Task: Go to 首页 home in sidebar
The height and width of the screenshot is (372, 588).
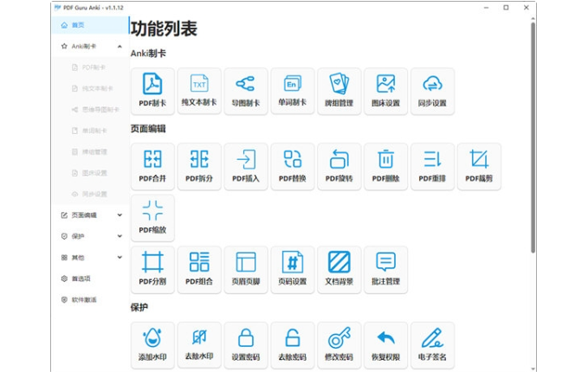Action: click(90, 25)
